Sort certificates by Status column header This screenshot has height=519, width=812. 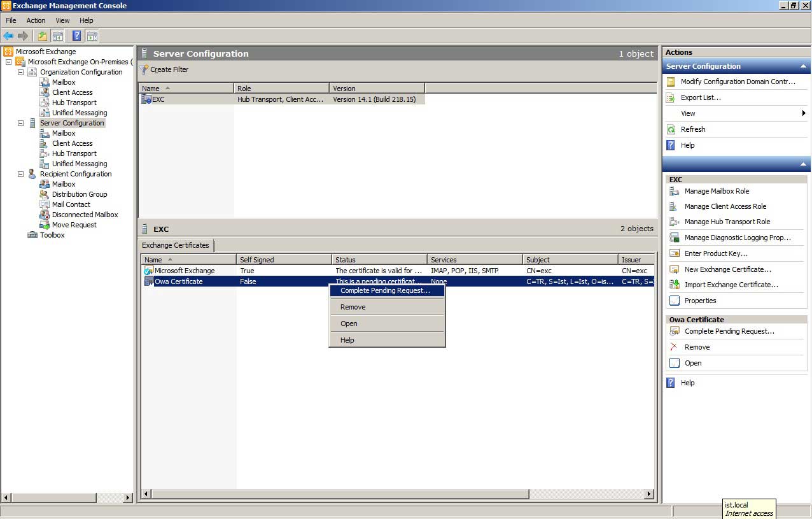[x=379, y=260]
